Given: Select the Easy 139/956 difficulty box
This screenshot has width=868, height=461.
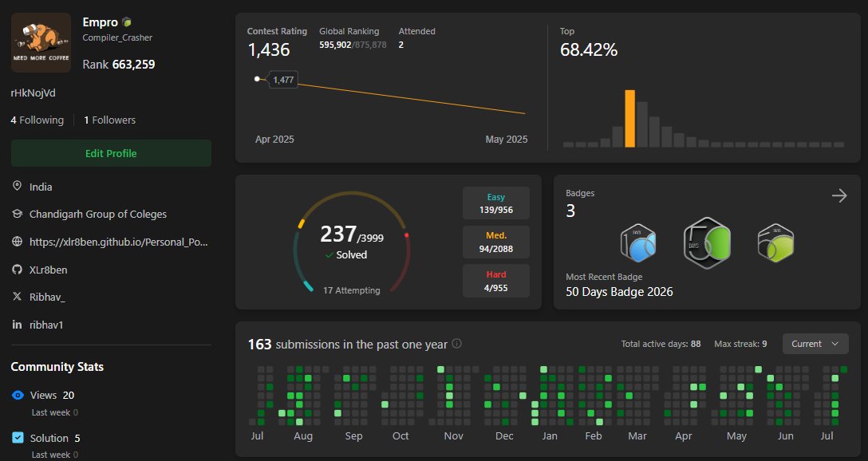Looking at the screenshot, I should [x=496, y=203].
